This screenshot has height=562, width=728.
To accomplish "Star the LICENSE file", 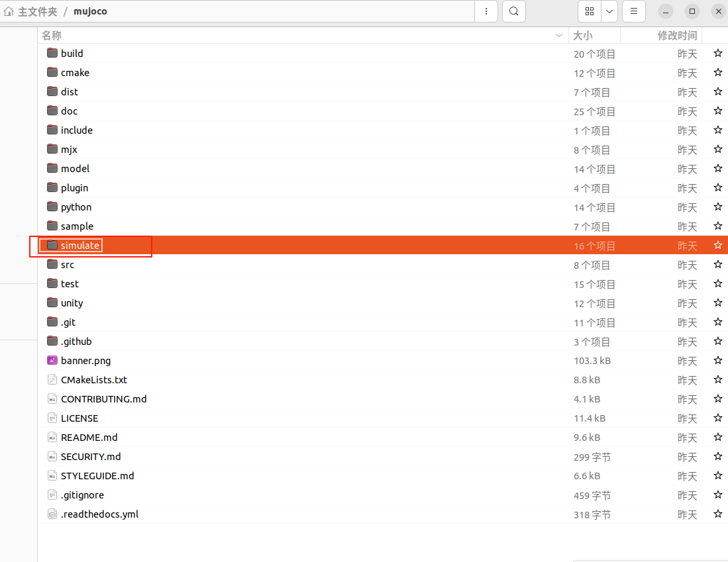I will pos(718,418).
